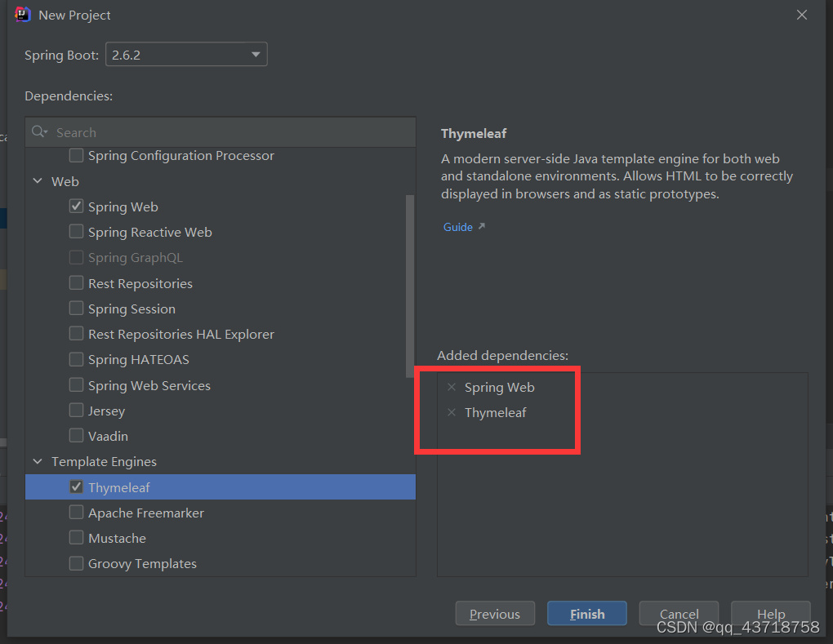Tick the Mustache checkbox
This screenshot has width=833, height=644.
coord(77,538)
